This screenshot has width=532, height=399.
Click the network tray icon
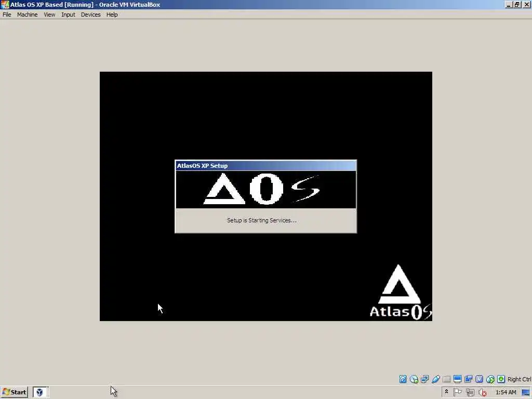coord(470,393)
